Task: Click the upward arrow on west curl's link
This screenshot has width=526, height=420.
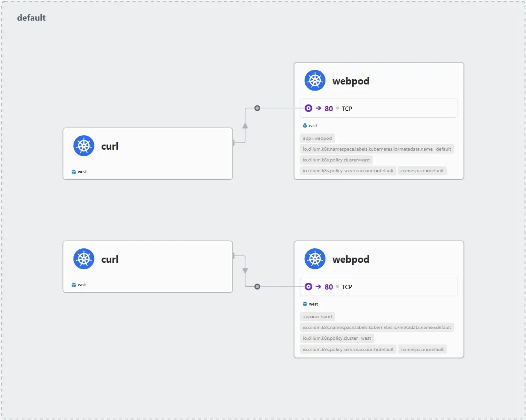Action: pyautogui.click(x=245, y=126)
